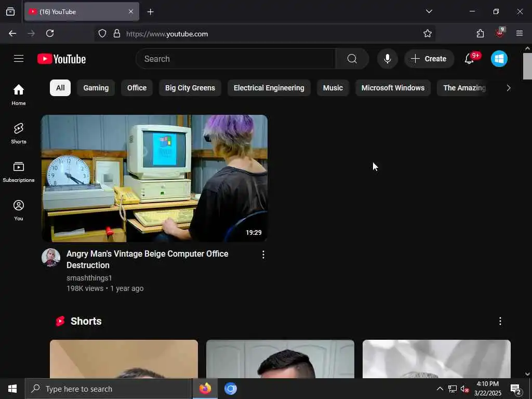The image size is (532, 399).
Task: Open Shorts shelf three-dot menu
Action: 500,321
